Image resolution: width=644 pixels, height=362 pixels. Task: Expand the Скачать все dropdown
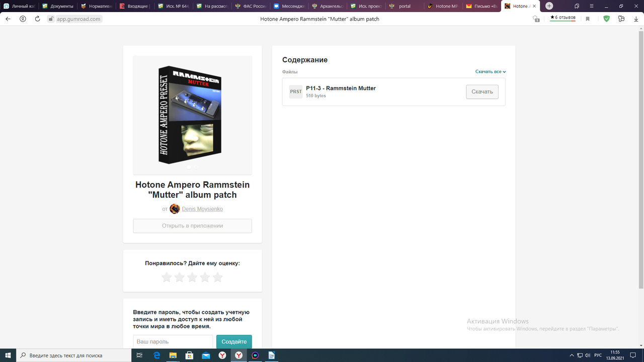click(491, 71)
